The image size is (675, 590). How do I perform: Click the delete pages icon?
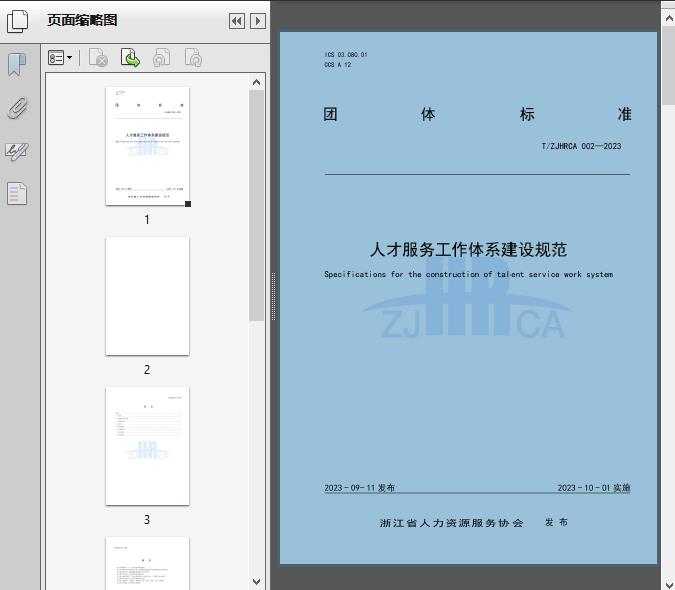click(98, 58)
